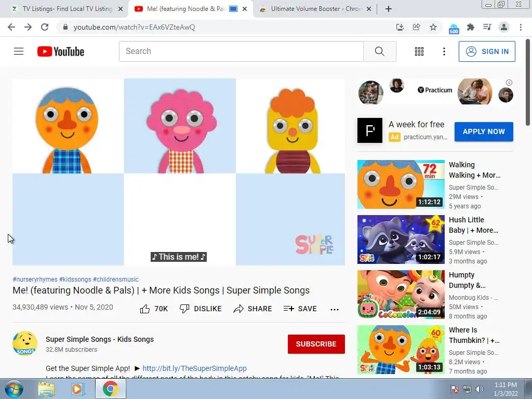532x399 pixels.
Task: Click the Moonbug Kids channel name
Action: click(473, 298)
